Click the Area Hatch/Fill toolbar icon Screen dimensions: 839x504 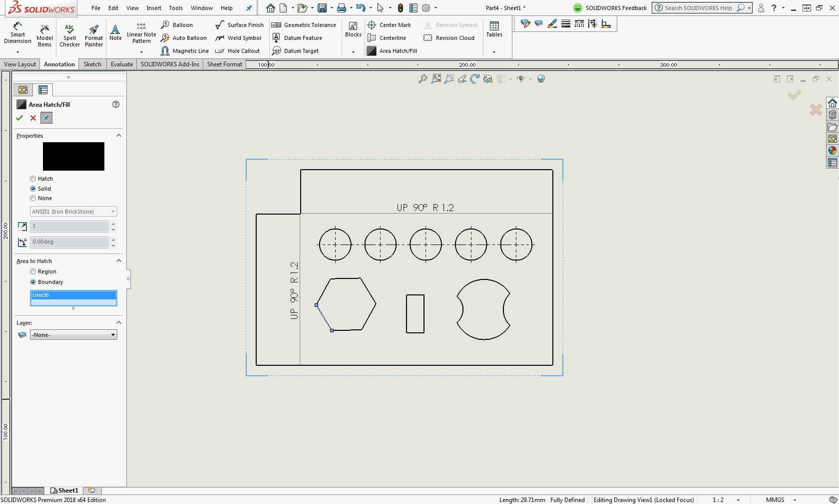point(372,51)
